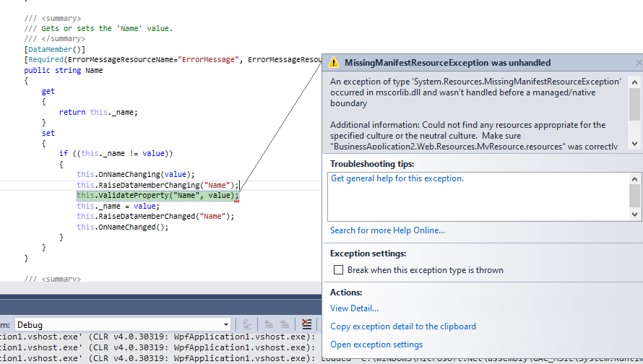The height and width of the screenshot is (364, 643).
Task: Click the 'get' accessor keyword
Action: pos(48,92)
